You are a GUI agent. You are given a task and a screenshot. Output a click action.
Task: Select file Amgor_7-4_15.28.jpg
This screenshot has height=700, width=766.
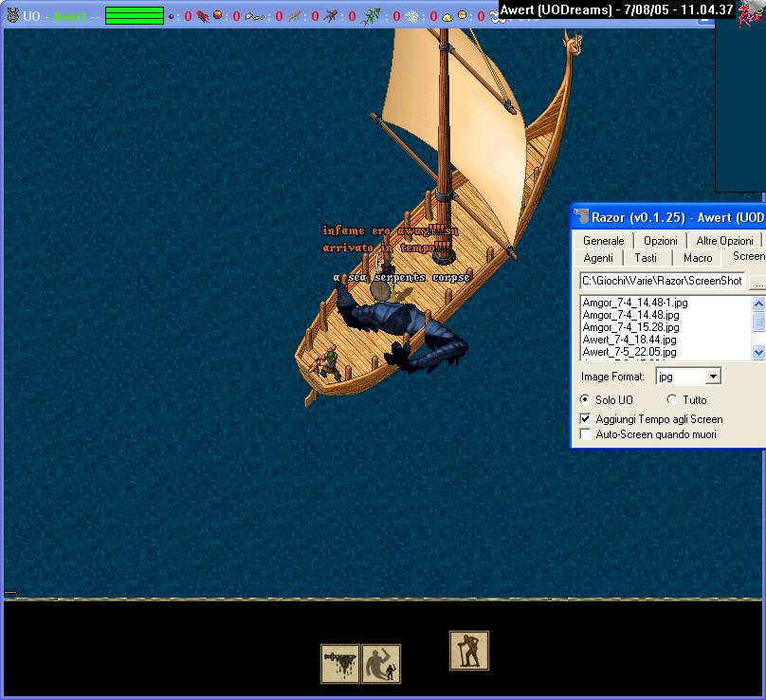(x=630, y=327)
